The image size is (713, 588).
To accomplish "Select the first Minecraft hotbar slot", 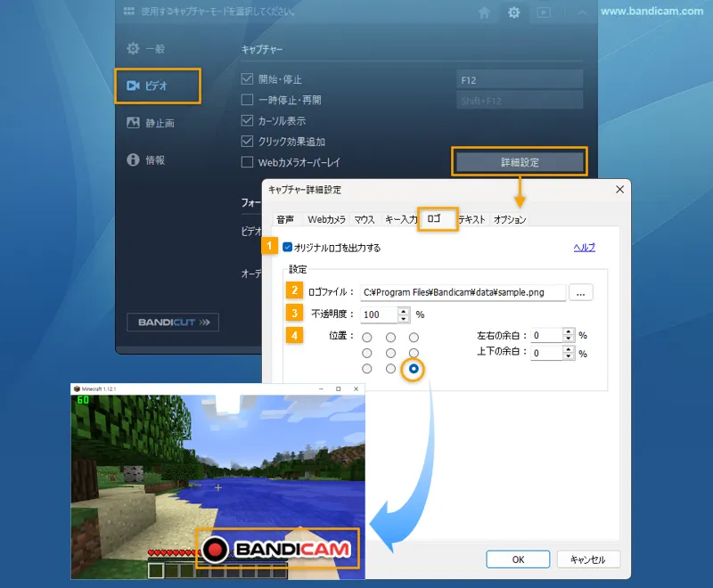I will tap(156, 570).
